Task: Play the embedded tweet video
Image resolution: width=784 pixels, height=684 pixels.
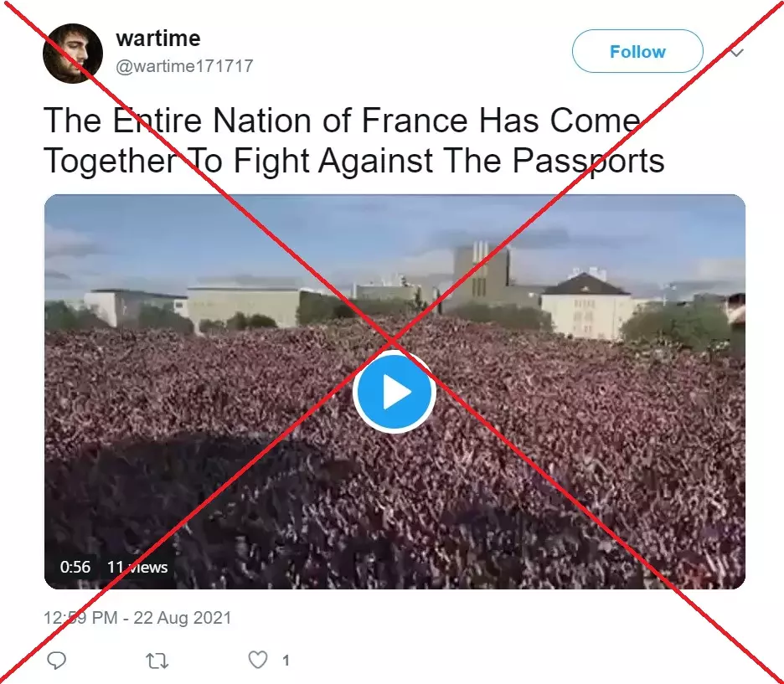Action: tap(395, 392)
